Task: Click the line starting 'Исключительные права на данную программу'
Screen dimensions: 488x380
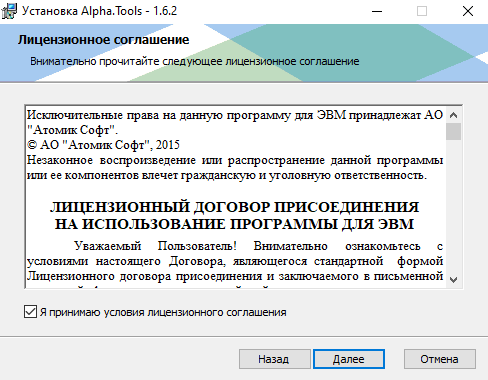Action: (235, 115)
